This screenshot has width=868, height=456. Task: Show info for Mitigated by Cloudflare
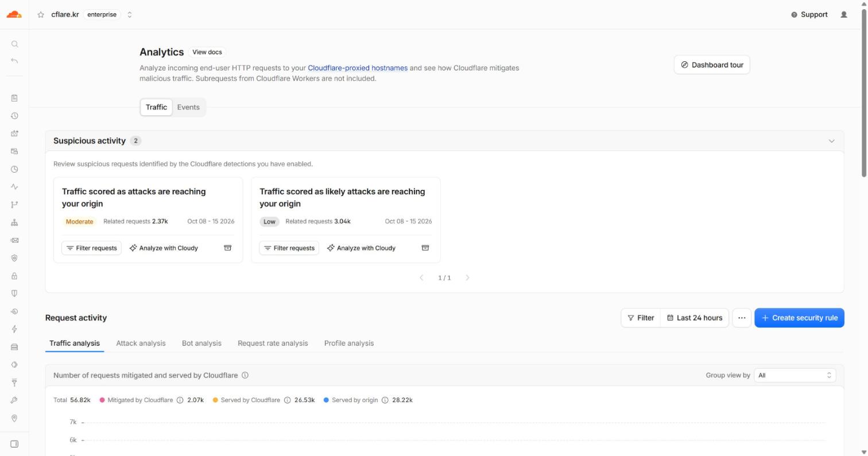pos(180,400)
